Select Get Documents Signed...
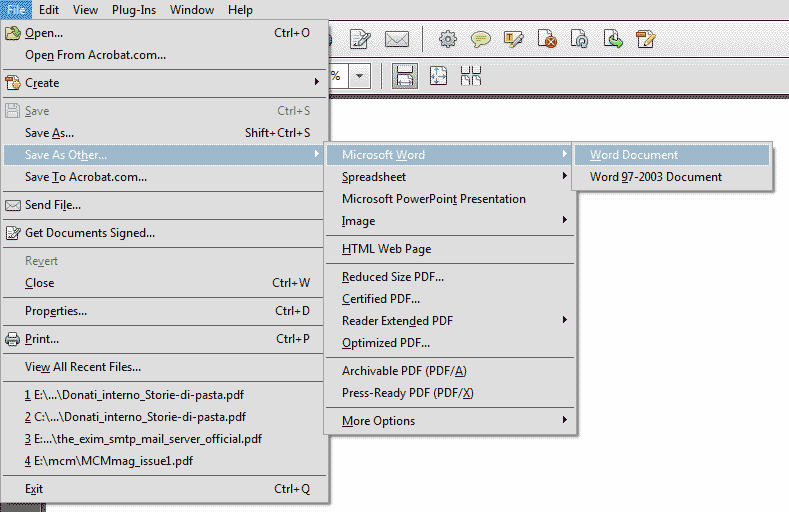The height and width of the screenshot is (512, 789). pyautogui.click(x=164, y=233)
